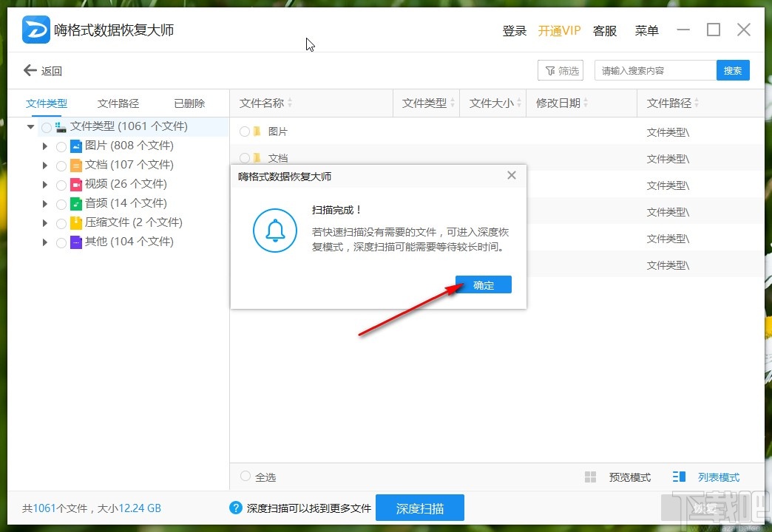
Task: Select the 视频 (26 个文件) tree label
Action: 126,183
